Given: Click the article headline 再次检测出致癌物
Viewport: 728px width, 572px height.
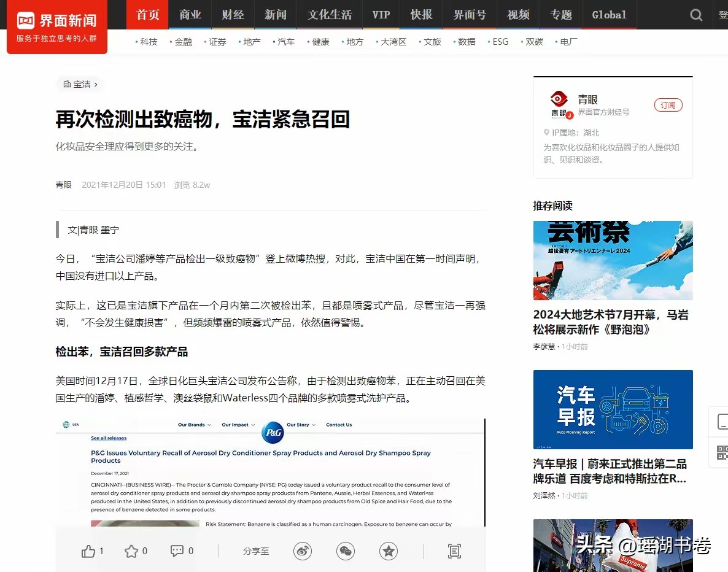Looking at the screenshot, I should [203, 119].
